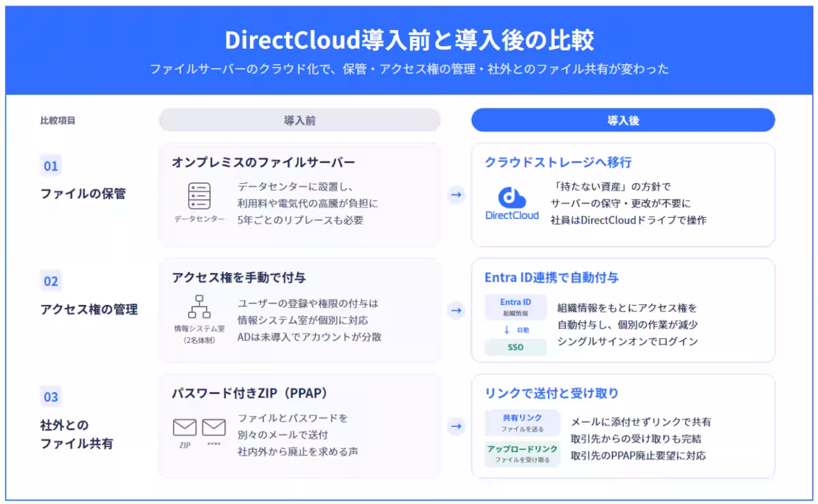Viewport: 818px width, 504px height.
Task: Click the 03 number badge
Action: (x=51, y=397)
